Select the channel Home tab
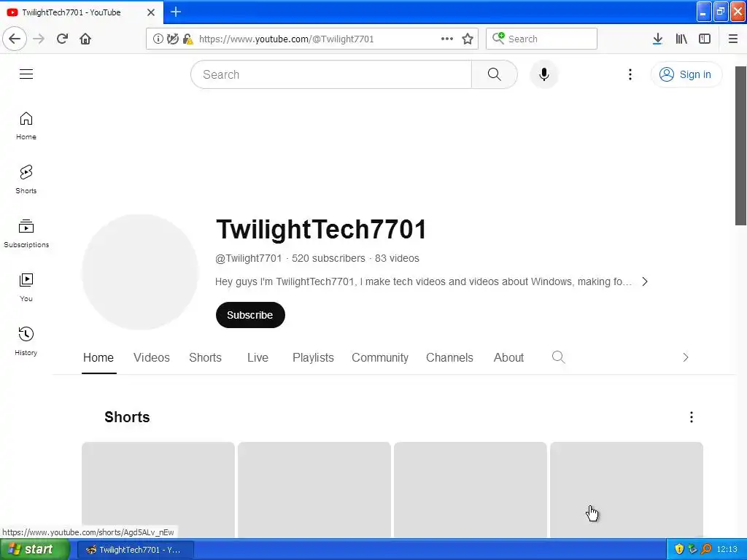Image resolution: width=747 pixels, height=560 pixels. (x=98, y=357)
